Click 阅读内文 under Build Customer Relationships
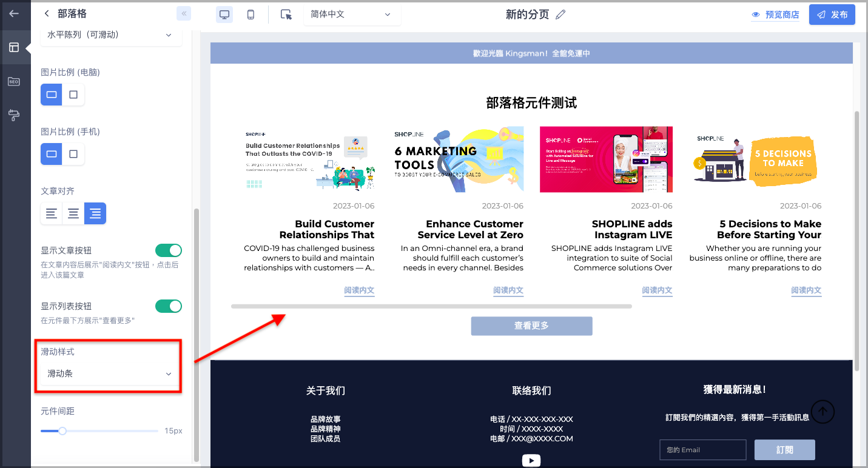This screenshot has height=468, width=868. tap(359, 290)
